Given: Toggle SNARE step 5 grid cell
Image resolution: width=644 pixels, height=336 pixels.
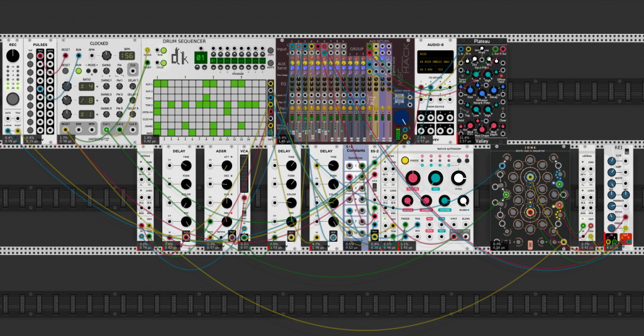Looking at the screenshot, I should coord(186,126).
